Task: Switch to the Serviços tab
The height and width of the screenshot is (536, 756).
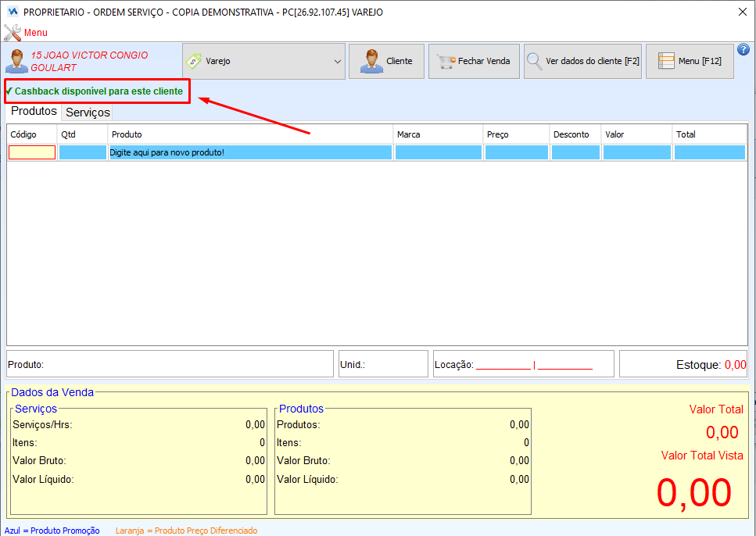Action: click(x=88, y=113)
